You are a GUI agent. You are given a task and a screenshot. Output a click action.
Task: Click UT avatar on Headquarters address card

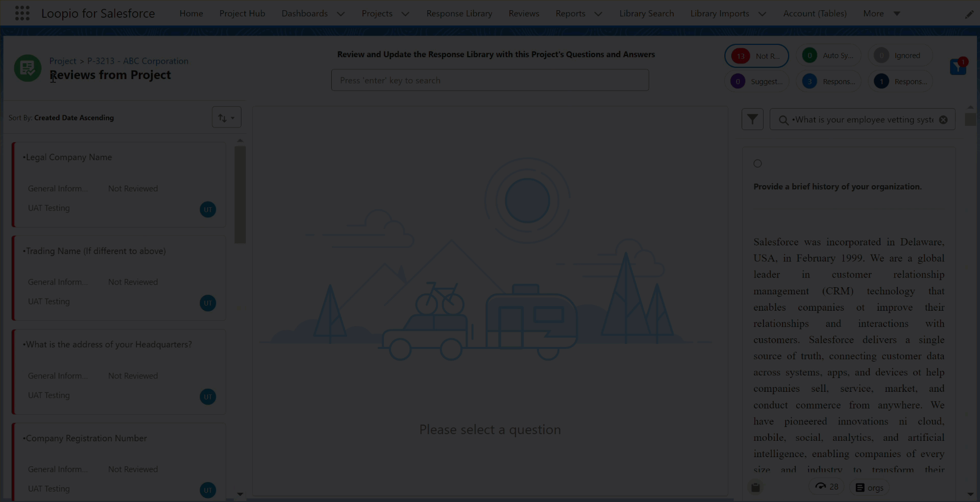[208, 396]
